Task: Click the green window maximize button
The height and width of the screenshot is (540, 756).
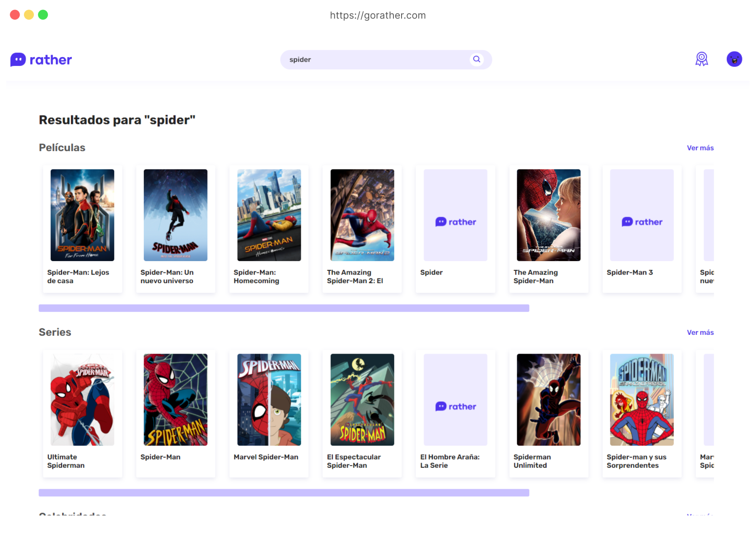Action: point(43,15)
